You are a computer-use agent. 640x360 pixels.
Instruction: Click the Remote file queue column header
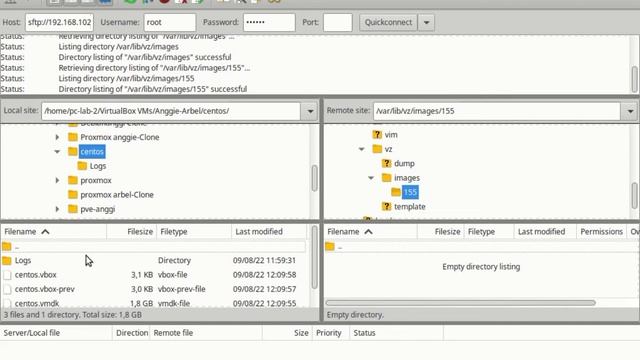click(x=206, y=333)
